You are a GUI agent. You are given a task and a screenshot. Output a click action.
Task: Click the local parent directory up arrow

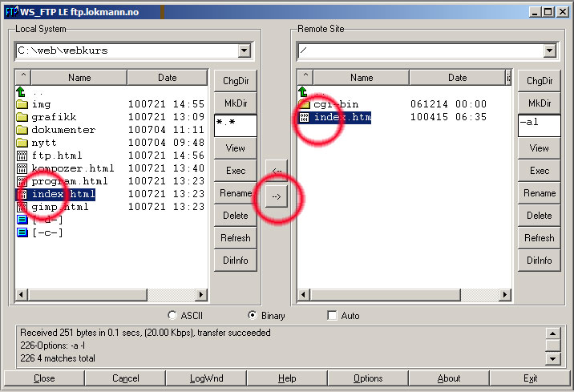22,91
